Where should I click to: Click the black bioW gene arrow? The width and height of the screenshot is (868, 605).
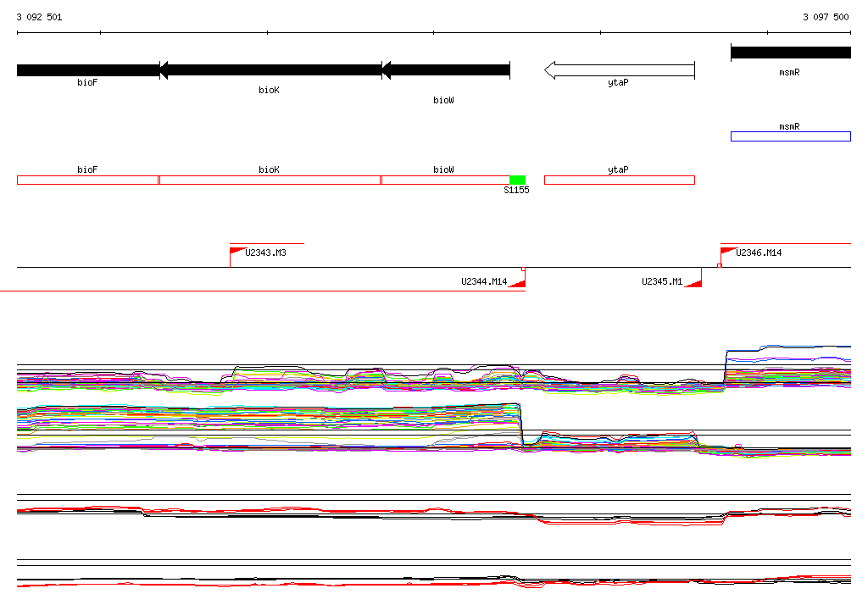click(446, 70)
